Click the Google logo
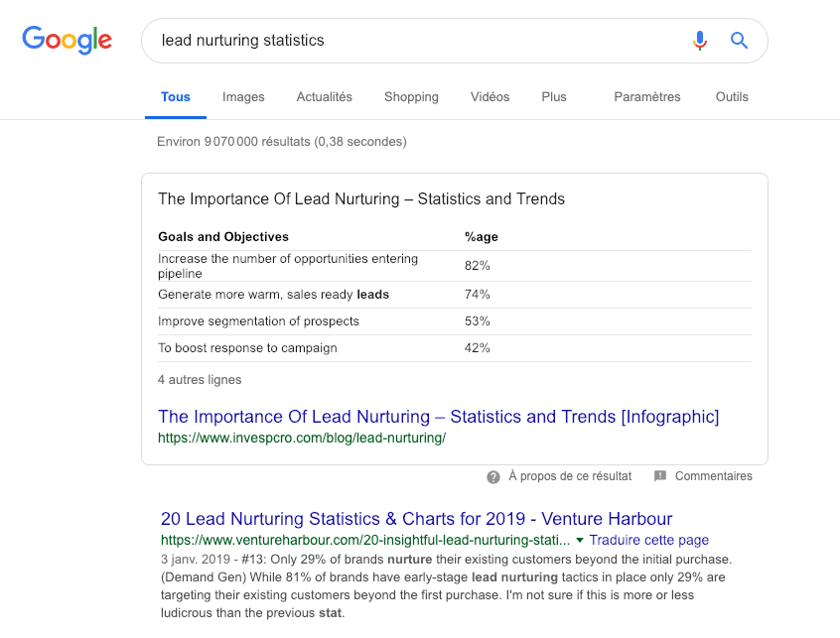 (67, 40)
